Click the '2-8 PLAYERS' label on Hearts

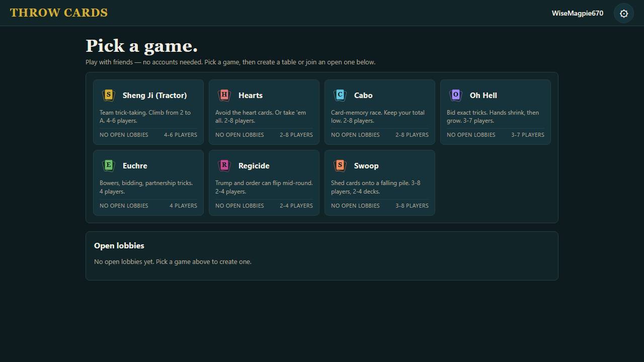pyautogui.click(x=296, y=135)
